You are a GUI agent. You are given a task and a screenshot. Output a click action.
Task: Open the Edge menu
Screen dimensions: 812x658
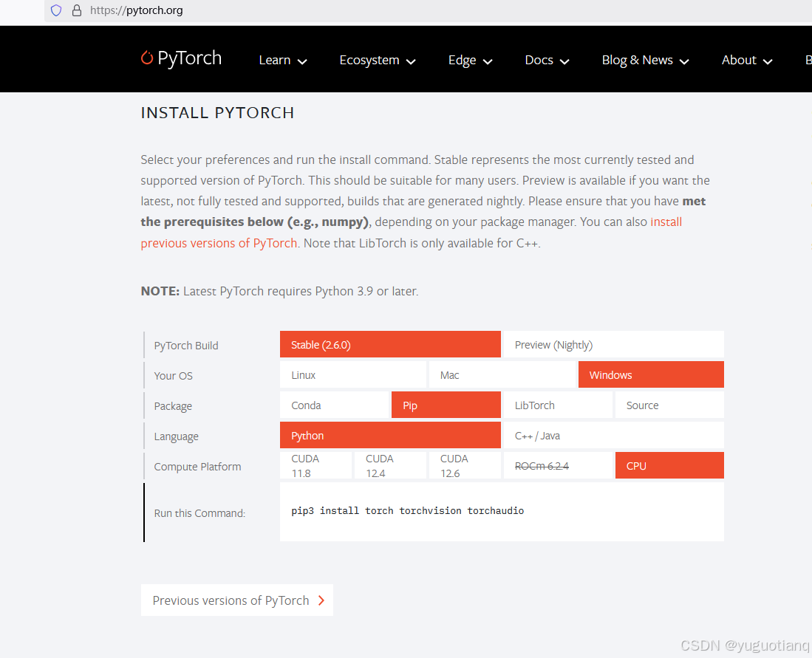(x=470, y=60)
